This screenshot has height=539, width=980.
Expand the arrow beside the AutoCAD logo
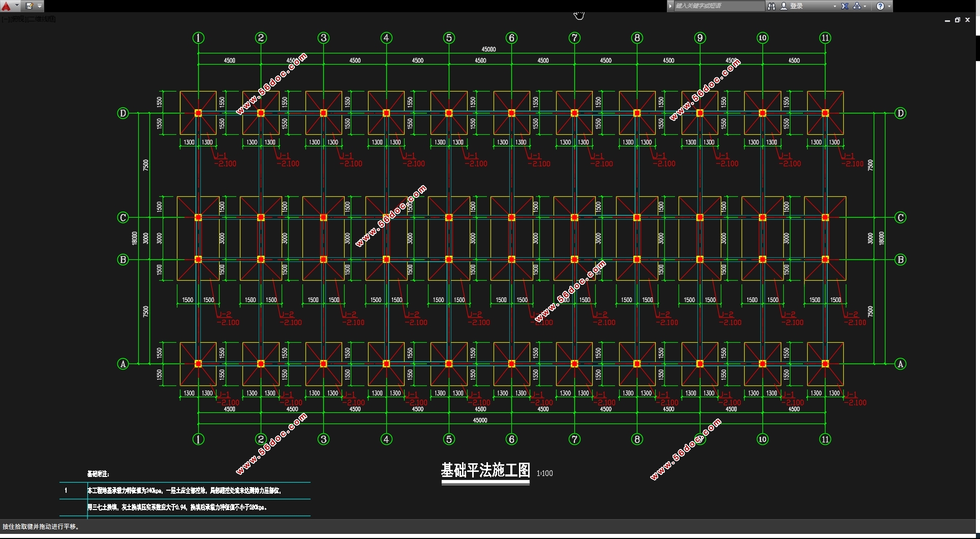(17, 6)
